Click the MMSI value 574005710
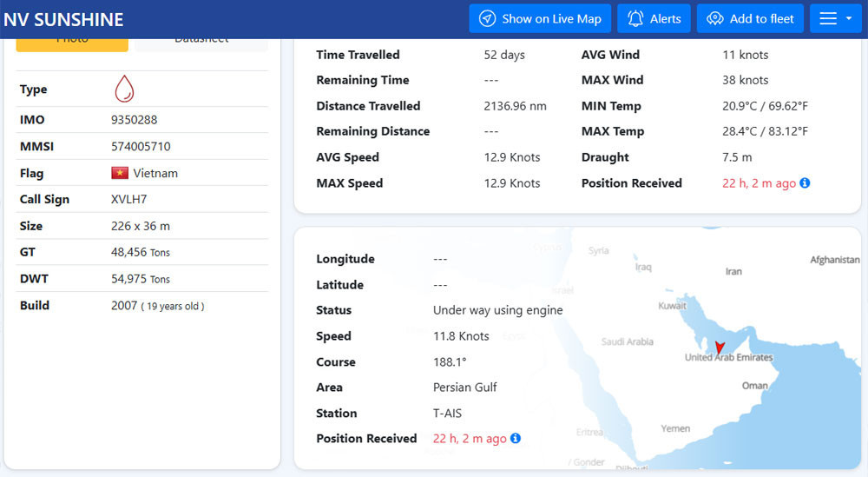The image size is (868, 477). (x=141, y=147)
